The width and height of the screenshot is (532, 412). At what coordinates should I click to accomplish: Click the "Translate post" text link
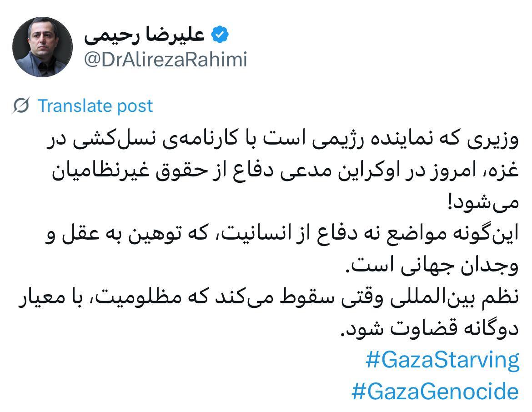point(96,106)
